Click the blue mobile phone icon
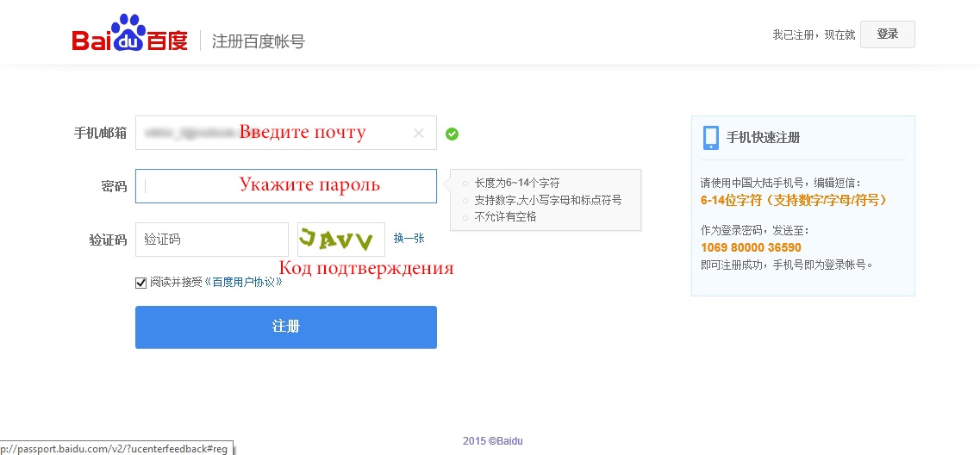 point(710,138)
